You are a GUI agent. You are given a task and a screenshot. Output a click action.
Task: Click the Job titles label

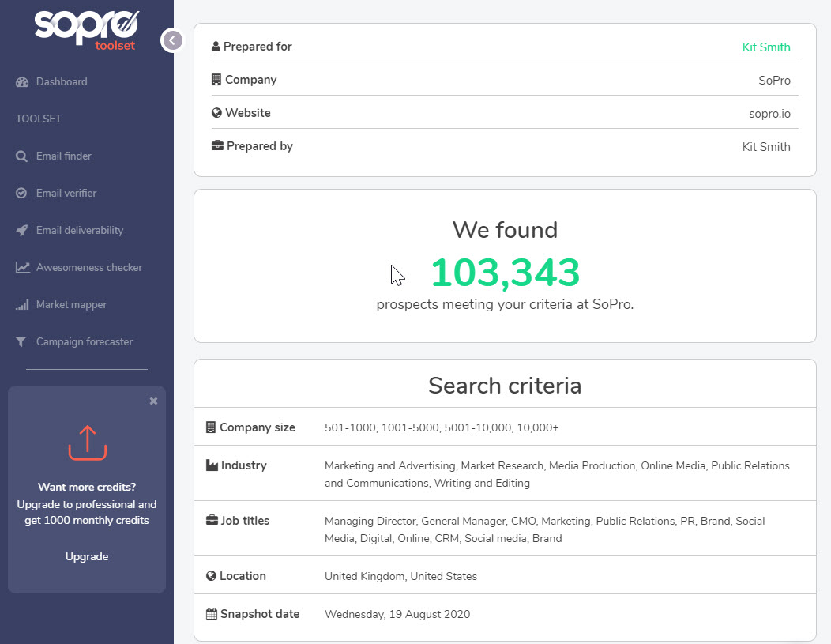click(x=245, y=521)
